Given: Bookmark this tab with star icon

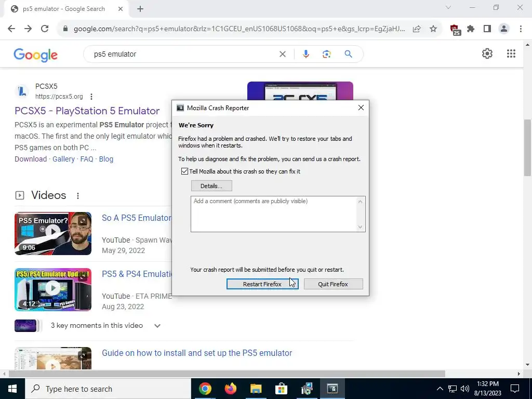Looking at the screenshot, I should (433, 29).
